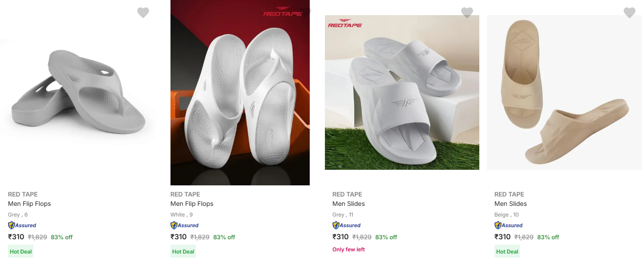Click Assured badge under white flip flops

coord(184,225)
